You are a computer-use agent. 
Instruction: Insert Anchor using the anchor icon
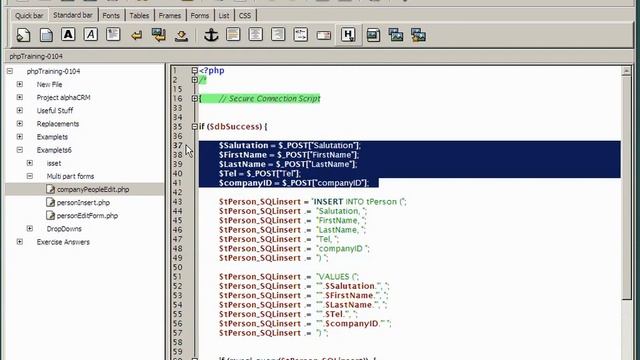pyautogui.click(x=211, y=35)
